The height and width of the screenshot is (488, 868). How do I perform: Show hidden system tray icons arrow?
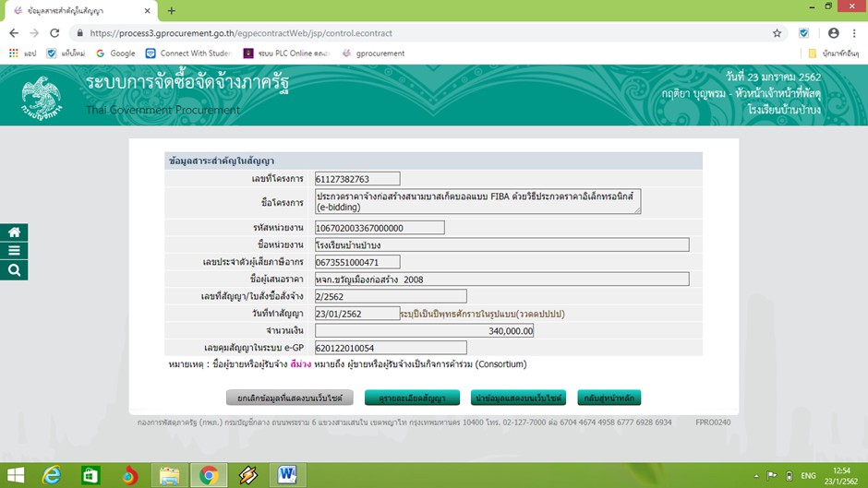(x=754, y=476)
